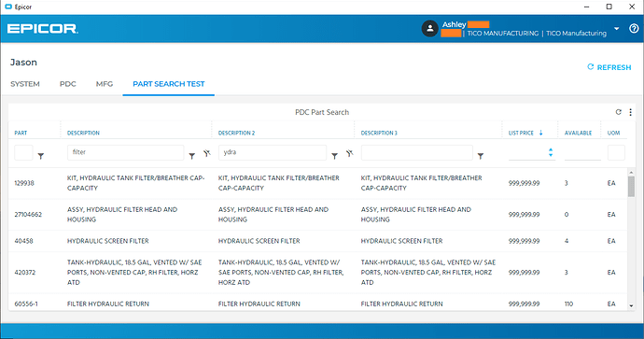Click the REFRESH button

pyautogui.click(x=609, y=67)
